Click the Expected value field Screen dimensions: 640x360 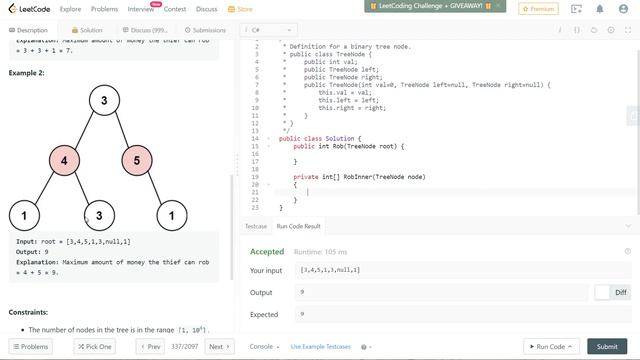[463, 314]
